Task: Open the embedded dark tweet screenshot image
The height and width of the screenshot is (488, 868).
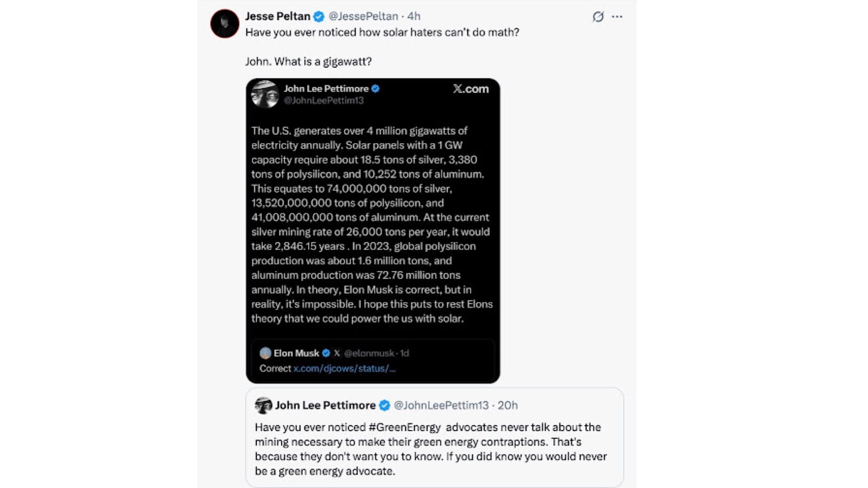Action: [373, 226]
